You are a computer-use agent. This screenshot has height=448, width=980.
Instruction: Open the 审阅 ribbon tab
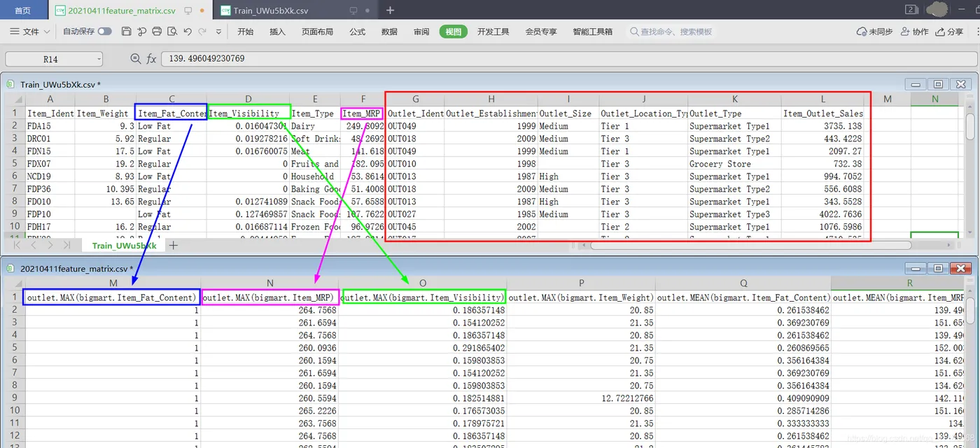pyautogui.click(x=421, y=31)
